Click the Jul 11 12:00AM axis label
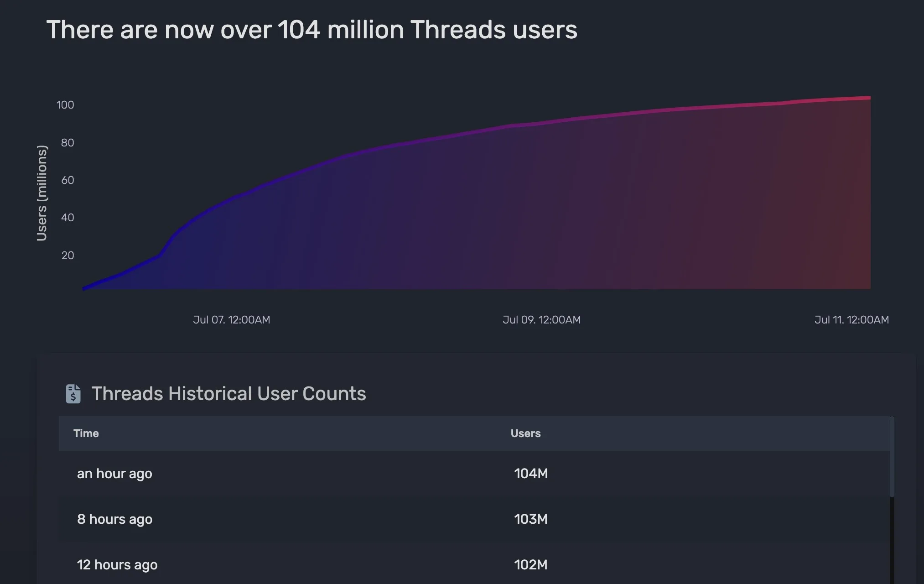This screenshot has height=584, width=924. (x=851, y=320)
